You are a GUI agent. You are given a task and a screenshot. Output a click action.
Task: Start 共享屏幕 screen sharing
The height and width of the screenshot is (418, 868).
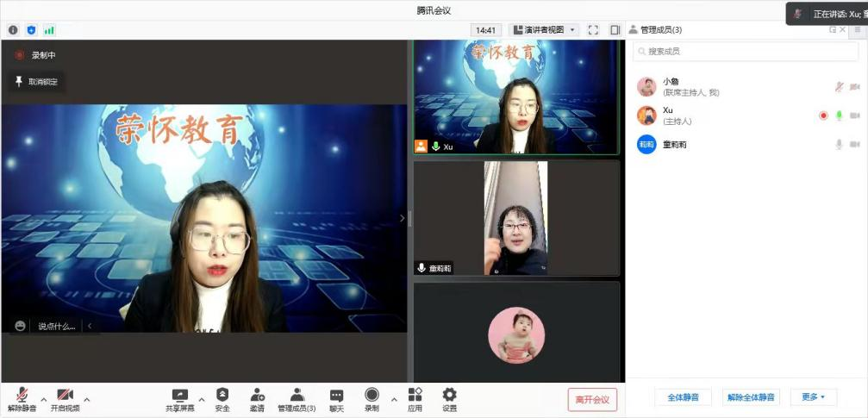pos(180,400)
